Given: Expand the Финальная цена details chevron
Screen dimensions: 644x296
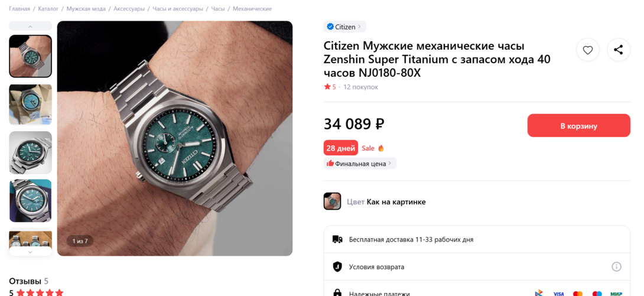Looking at the screenshot, I should tap(390, 164).
